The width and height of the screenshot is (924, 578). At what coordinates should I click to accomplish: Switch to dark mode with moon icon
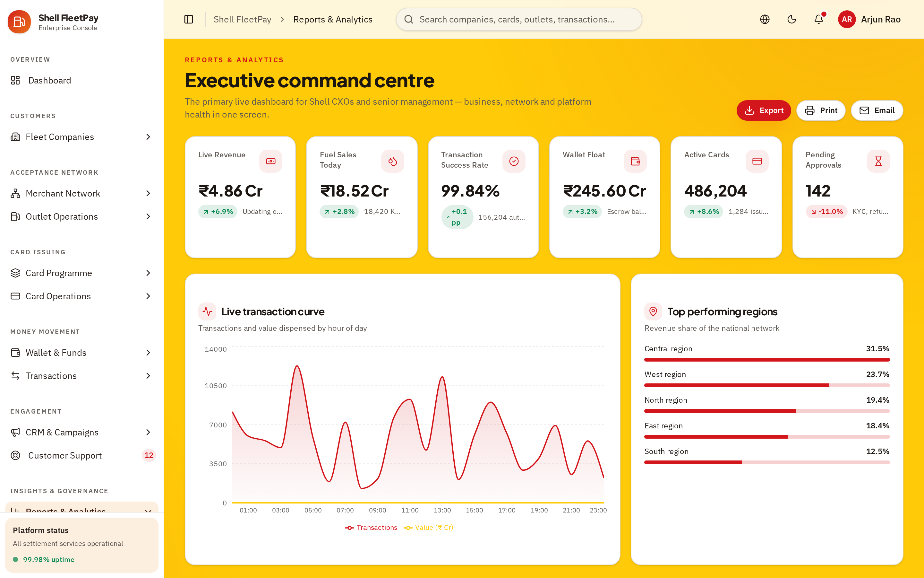792,20
